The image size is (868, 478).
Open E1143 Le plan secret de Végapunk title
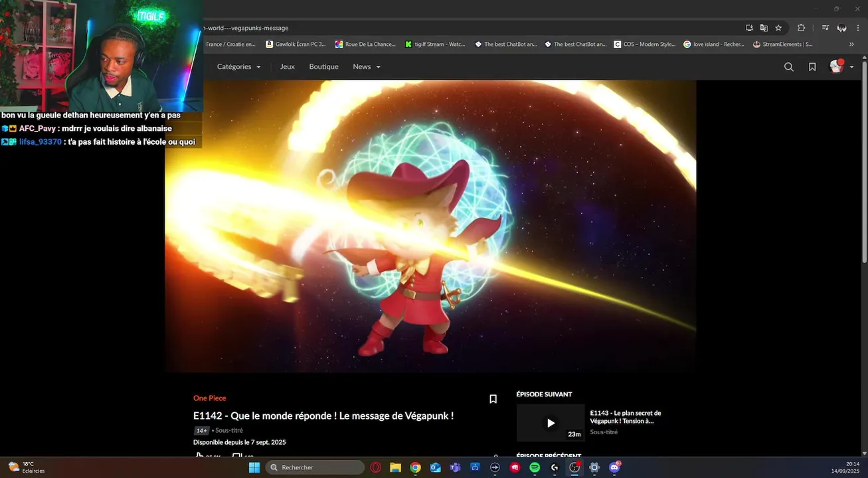pos(626,417)
